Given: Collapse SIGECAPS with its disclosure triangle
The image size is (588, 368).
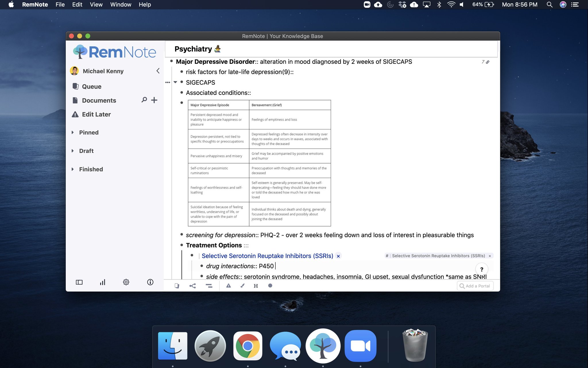Looking at the screenshot, I should (175, 82).
